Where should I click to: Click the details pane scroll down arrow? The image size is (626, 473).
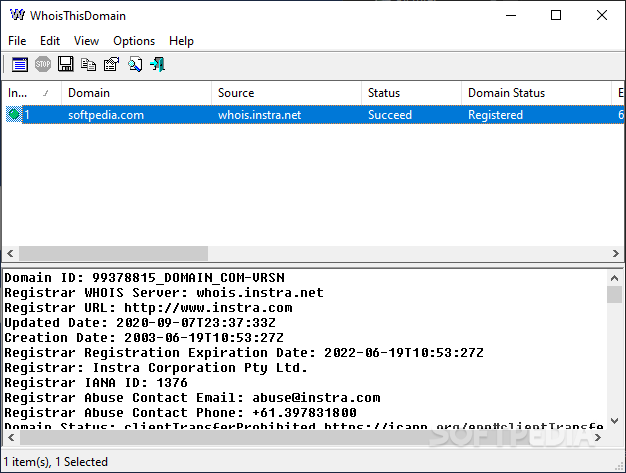click(x=614, y=421)
